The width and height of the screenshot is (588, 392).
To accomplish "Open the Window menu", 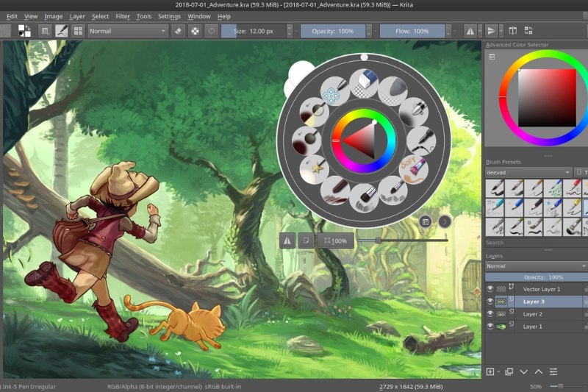I will (x=198, y=16).
